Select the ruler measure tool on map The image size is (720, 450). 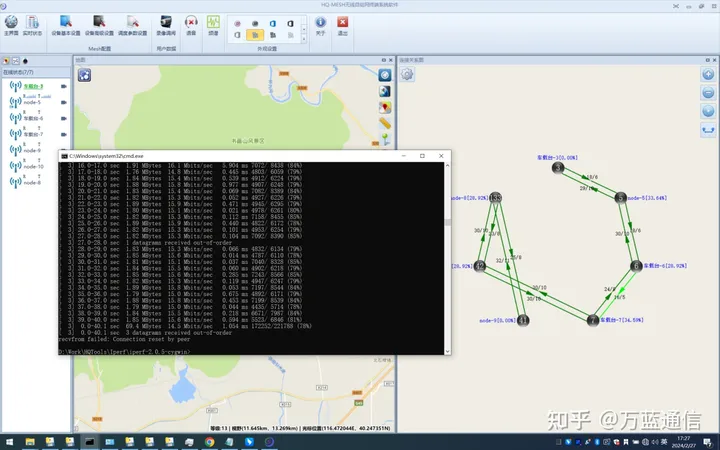385,124
